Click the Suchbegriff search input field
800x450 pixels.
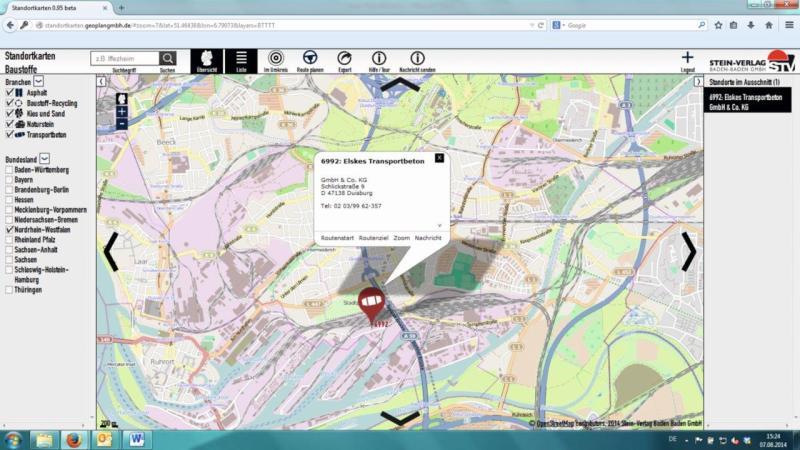click(124, 59)
